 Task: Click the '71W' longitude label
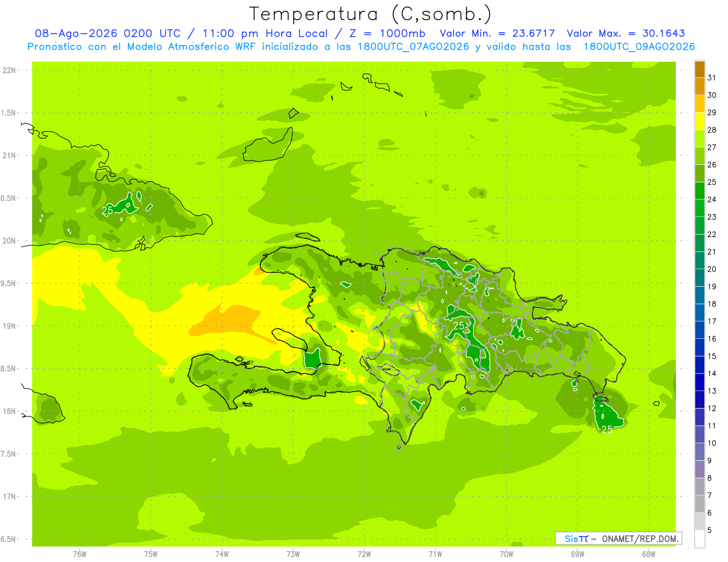pos(435,554)
